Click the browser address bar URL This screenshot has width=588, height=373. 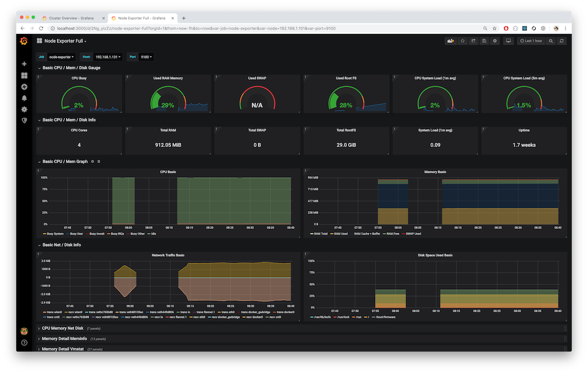click(196, 29)
